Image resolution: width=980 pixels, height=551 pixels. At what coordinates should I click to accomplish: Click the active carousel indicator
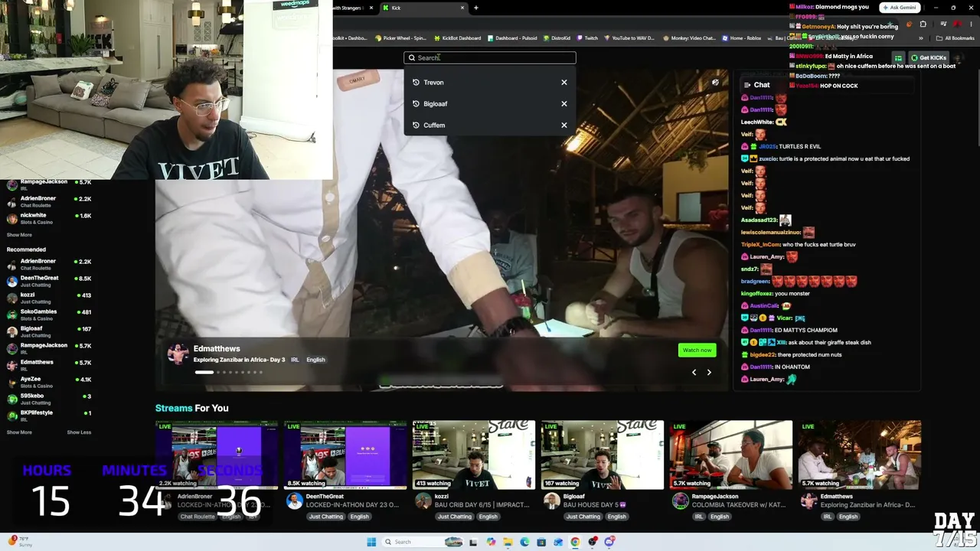click(x=204, y=373)
